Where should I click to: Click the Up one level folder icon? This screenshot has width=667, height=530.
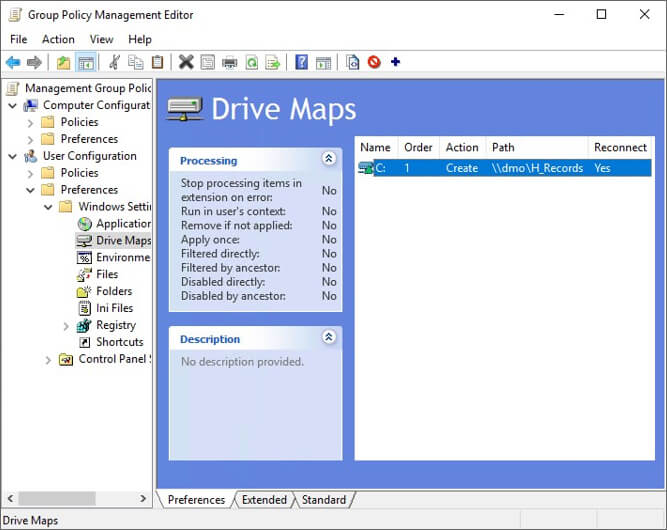coord(64,63)
